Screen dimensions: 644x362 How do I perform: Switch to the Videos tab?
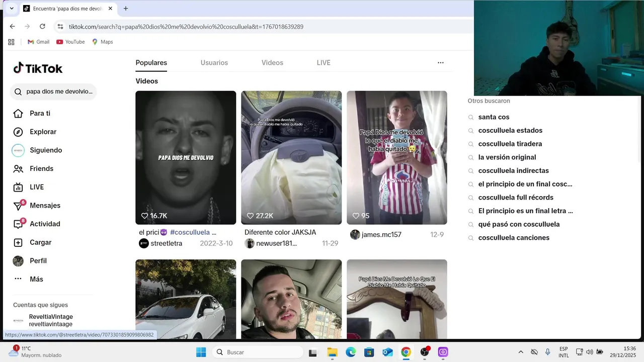(272, 63)
